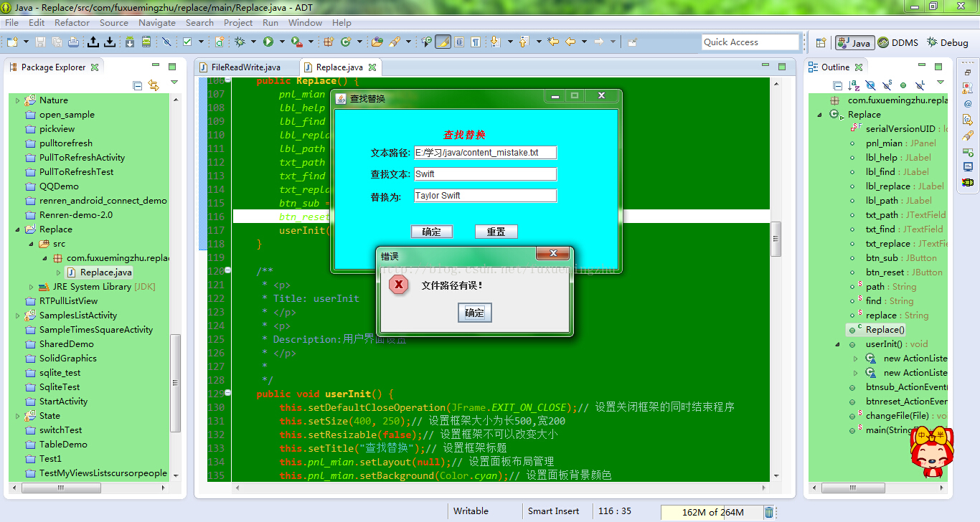
Task: Click the New Java Package icon
Action: (329, 42)
